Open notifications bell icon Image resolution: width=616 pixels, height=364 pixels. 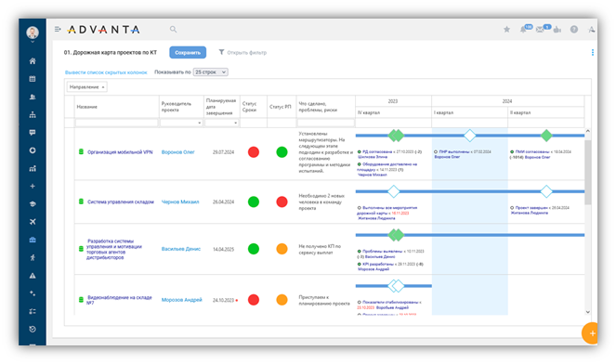[523, 29]
